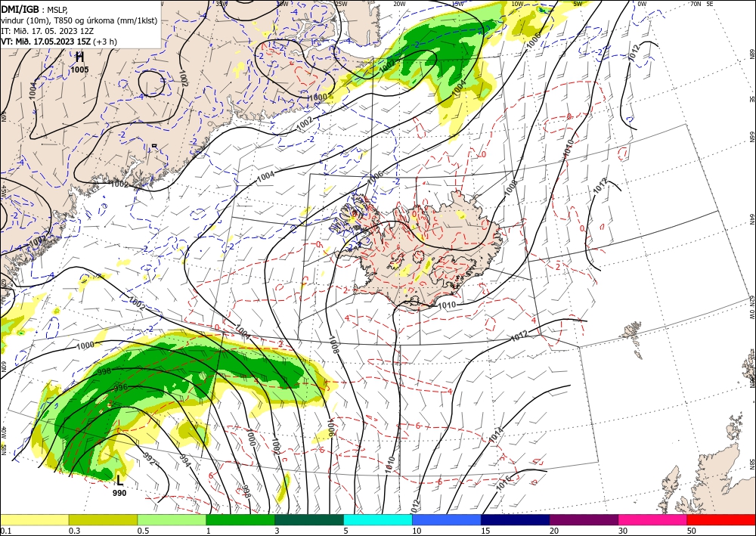This screenshot has width=756, height=536.
Task: Choose the blue 10 mm legend swatch
Action: [447, 519]
